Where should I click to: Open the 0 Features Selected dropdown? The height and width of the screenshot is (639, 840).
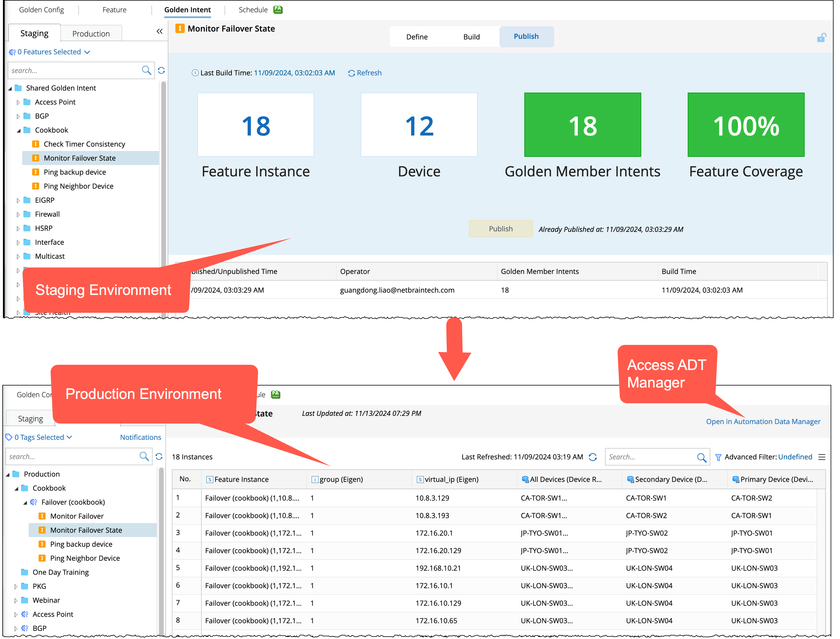coord(50,52)
